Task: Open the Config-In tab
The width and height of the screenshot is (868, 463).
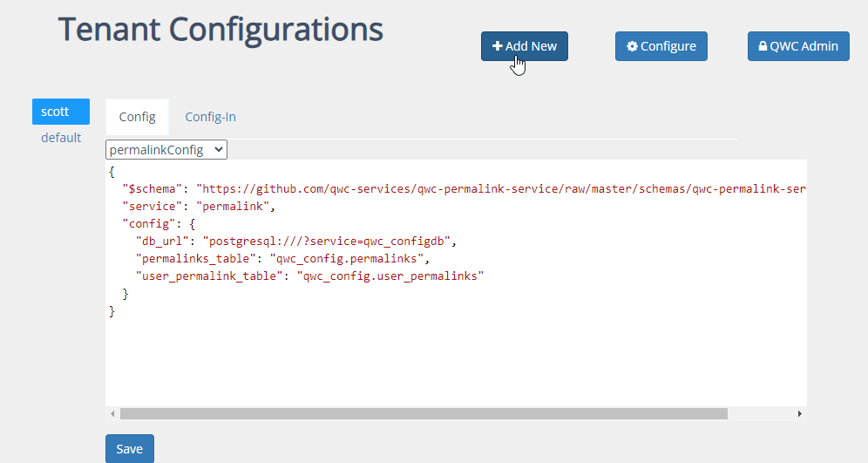Action: click(210, 117)
